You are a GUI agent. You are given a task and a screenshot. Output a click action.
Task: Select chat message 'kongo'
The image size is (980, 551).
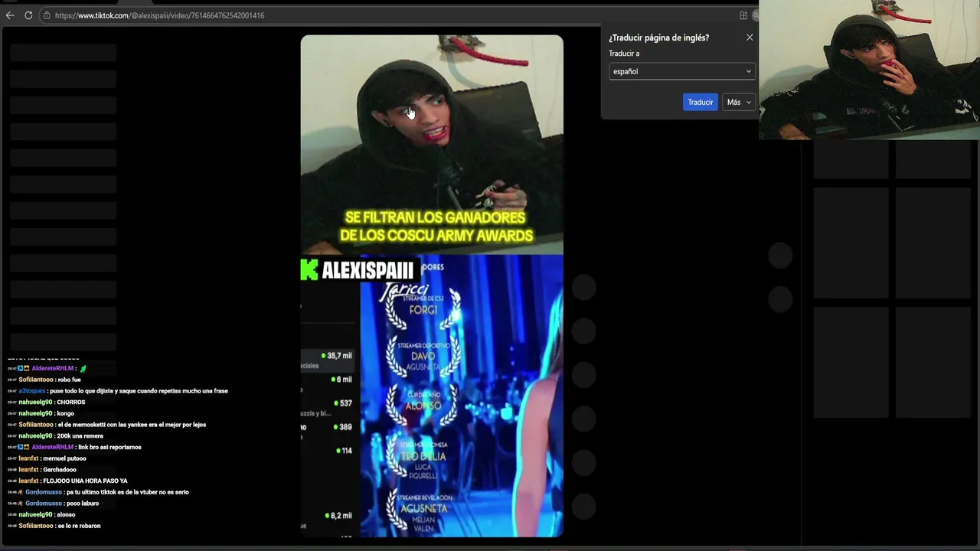click(66, 413)
